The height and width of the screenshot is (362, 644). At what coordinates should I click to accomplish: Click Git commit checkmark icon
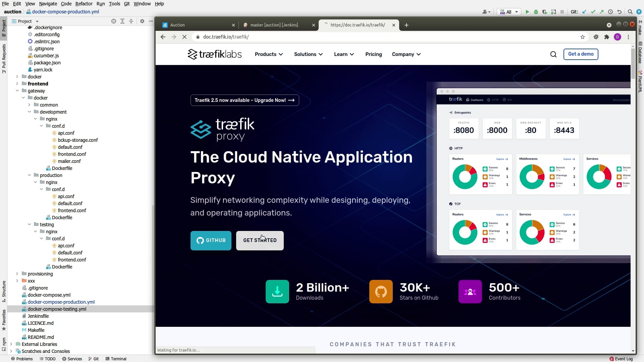(x=593, y=12)
